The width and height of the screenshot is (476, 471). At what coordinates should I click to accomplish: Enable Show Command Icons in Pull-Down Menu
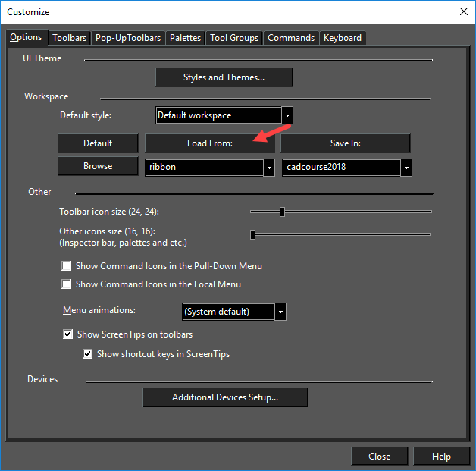pyautogui.click(x=66, y=266)
